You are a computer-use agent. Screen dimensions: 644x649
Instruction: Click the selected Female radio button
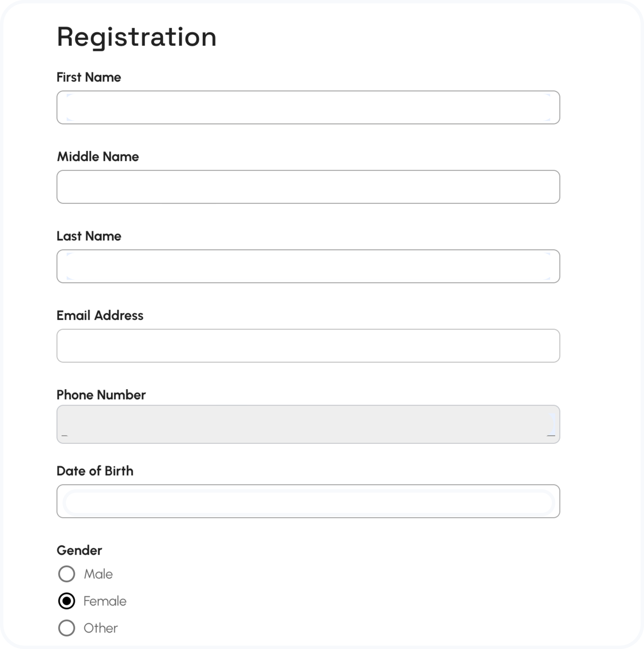click(x=67, y=601)
